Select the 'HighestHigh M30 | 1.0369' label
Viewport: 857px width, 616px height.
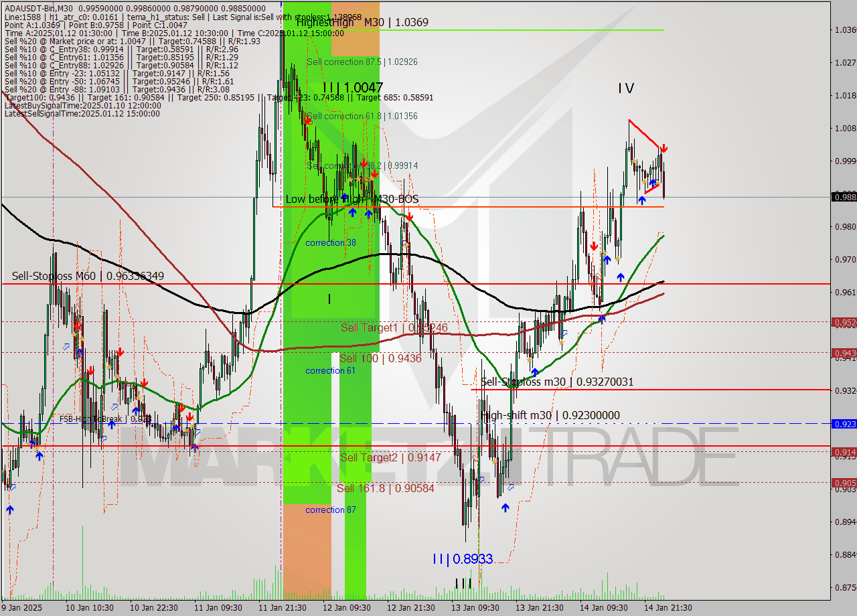[362, 22]
